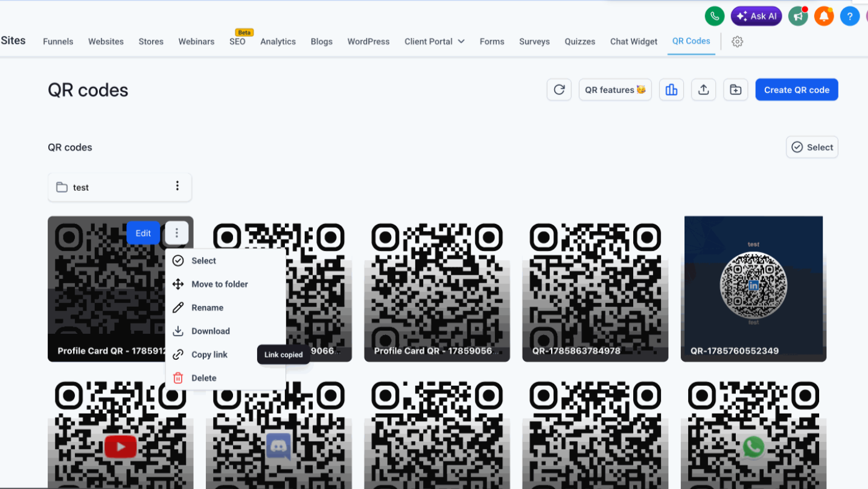This screenshot has height=489, width=868.
Task: Open the Stores tab
Action: pos(151,42)
